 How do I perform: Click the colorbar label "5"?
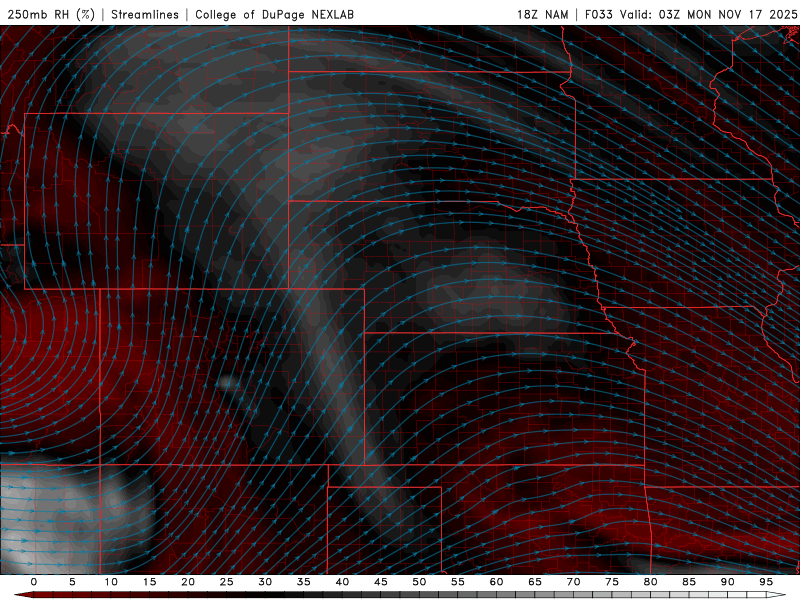pos(72,582)
